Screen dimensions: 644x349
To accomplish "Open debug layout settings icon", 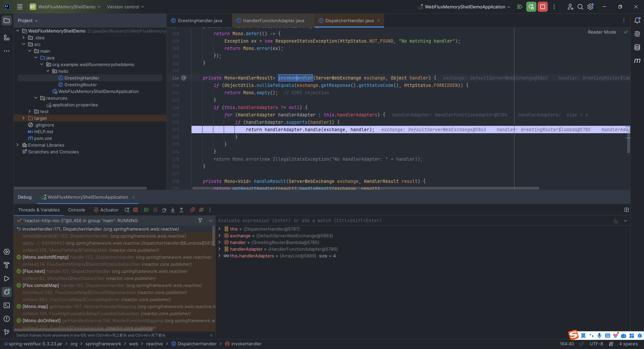I will pyautogui.click(x=627, y=210).
